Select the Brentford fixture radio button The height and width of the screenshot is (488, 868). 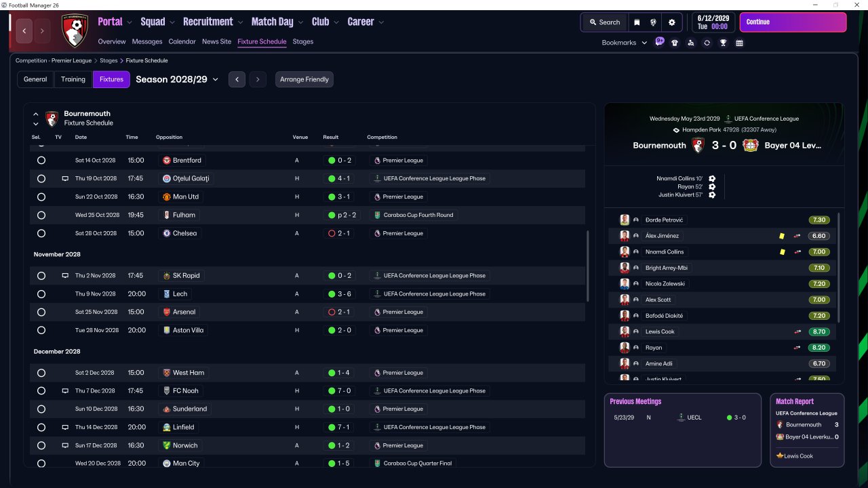point(41,161)
